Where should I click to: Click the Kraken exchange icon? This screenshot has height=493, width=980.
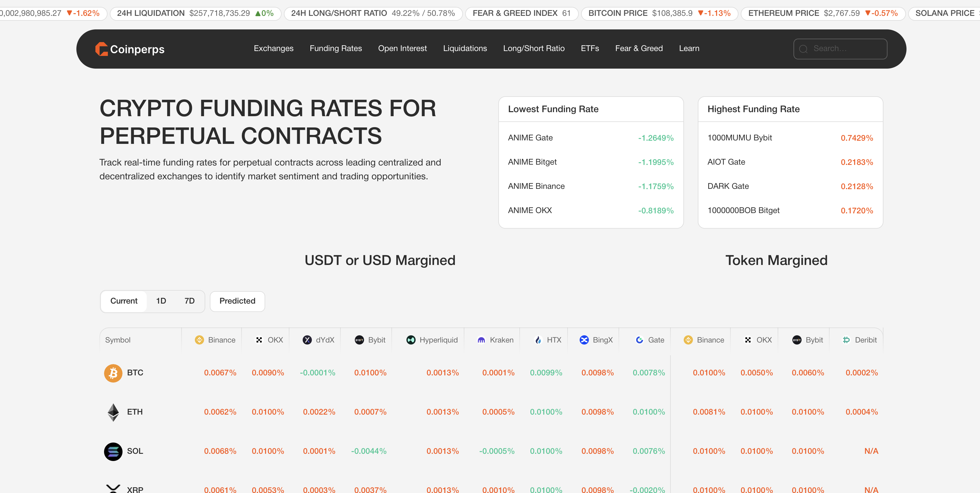click(481, 340)
